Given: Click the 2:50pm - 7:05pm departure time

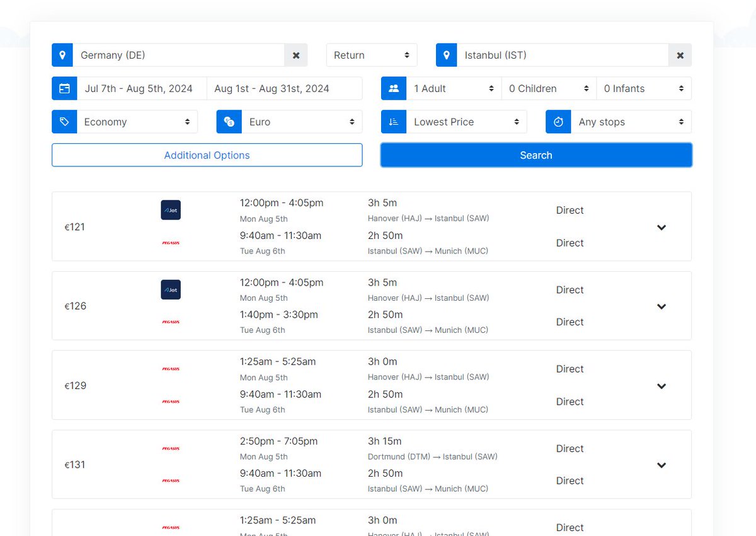Looking at the screenshot, I should pos(279,441).
